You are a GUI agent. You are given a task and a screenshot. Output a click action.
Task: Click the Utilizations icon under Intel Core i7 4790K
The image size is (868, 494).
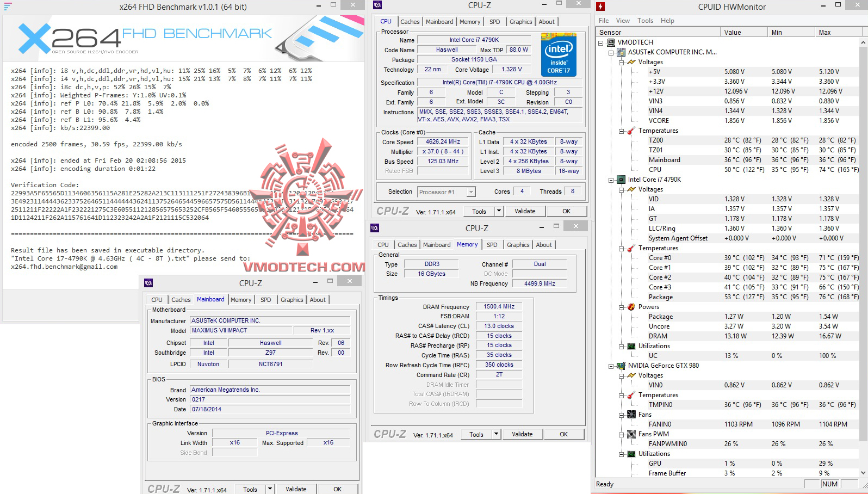[631, 346]
